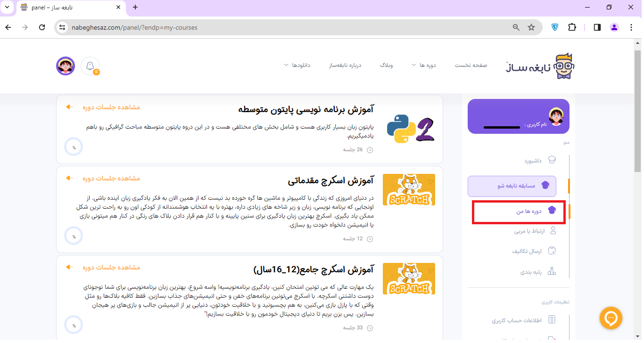Screen dimensions: 644x343
Task: Open a new browser tab
Action: coord(135,7)
